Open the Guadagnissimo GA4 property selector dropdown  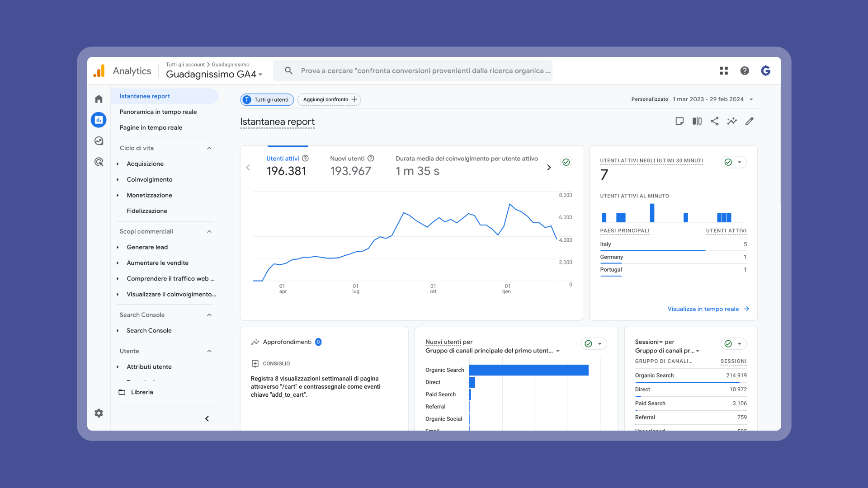point(214,74)
